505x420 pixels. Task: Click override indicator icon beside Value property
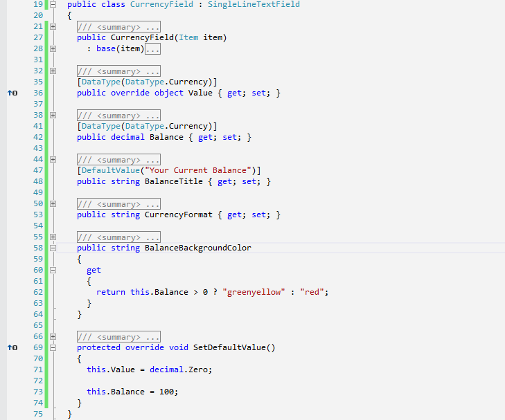coord(12,93)
